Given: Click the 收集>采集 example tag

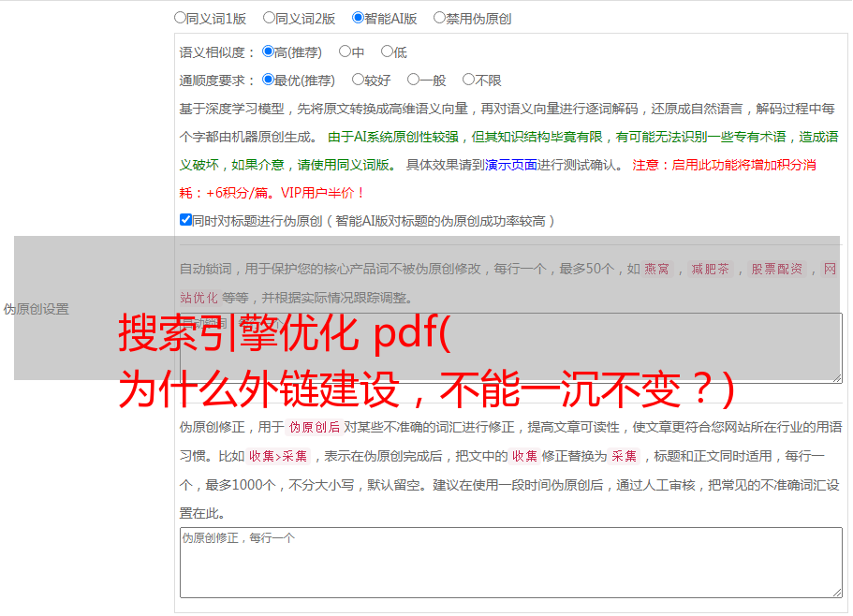Looking at the screenshot, I should point(278,456).
